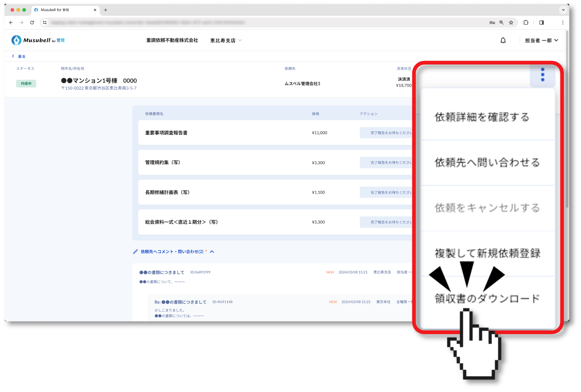
Task: Expand the 恵比寿支店 branch dropdown
Action: coord(226,40)
